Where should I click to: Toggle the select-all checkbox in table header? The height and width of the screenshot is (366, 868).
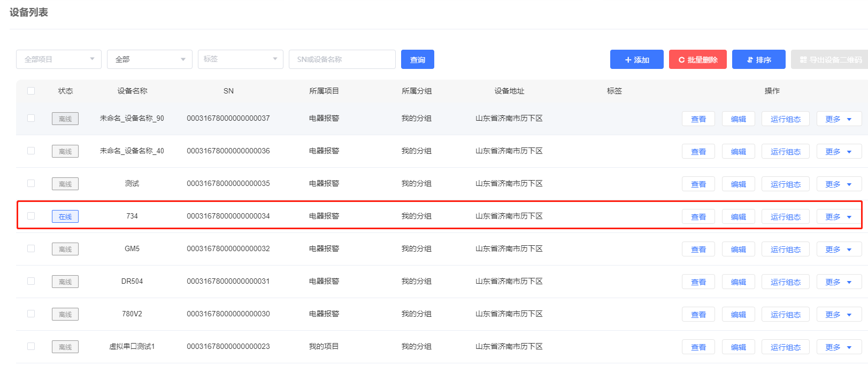click(31, 91)
